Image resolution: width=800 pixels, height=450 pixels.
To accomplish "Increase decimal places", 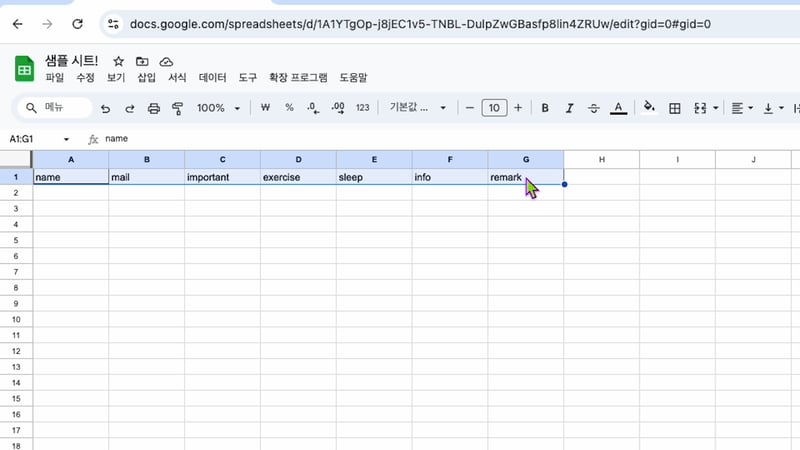I will pos(338,108).
